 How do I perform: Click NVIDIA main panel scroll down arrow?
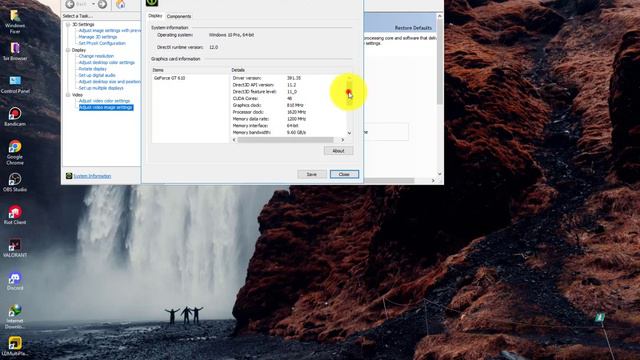point(440,173)
